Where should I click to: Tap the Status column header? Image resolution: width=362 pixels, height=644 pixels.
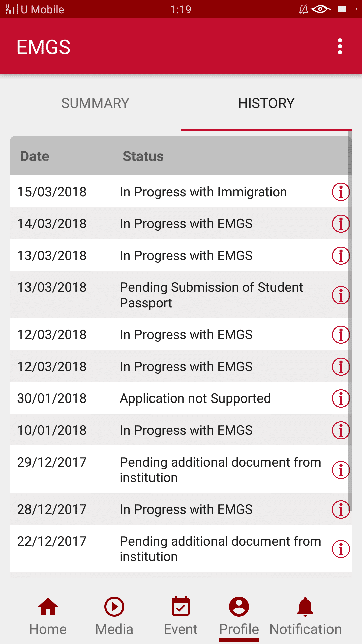click(x=143, y=156)
